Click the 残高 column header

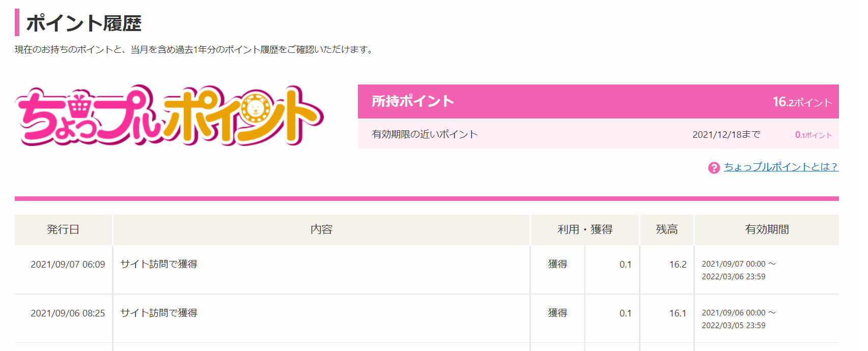tap(667, 230)
